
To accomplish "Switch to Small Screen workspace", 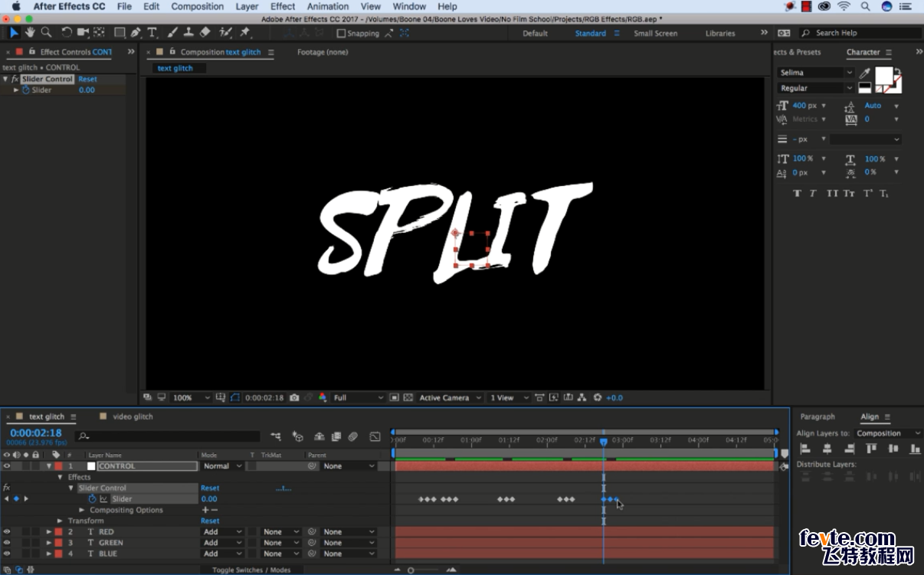I will 655,33.
